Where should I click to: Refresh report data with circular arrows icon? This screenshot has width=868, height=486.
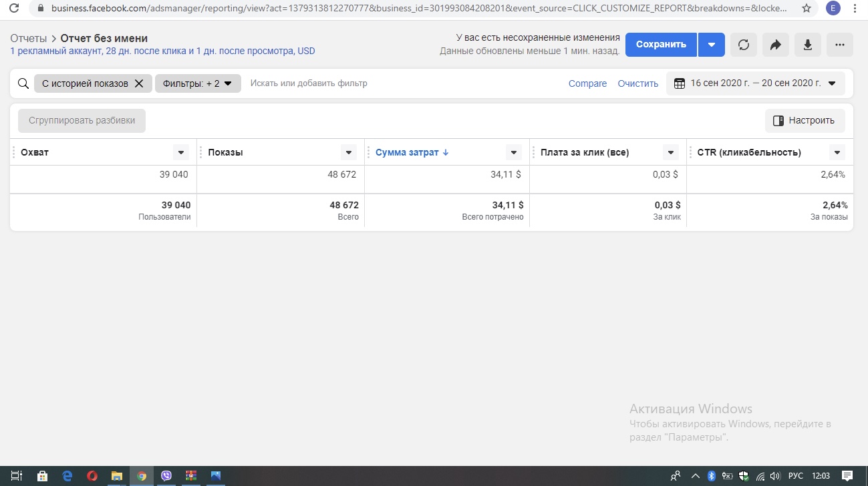pyautogui.click(x=744, y=45)
